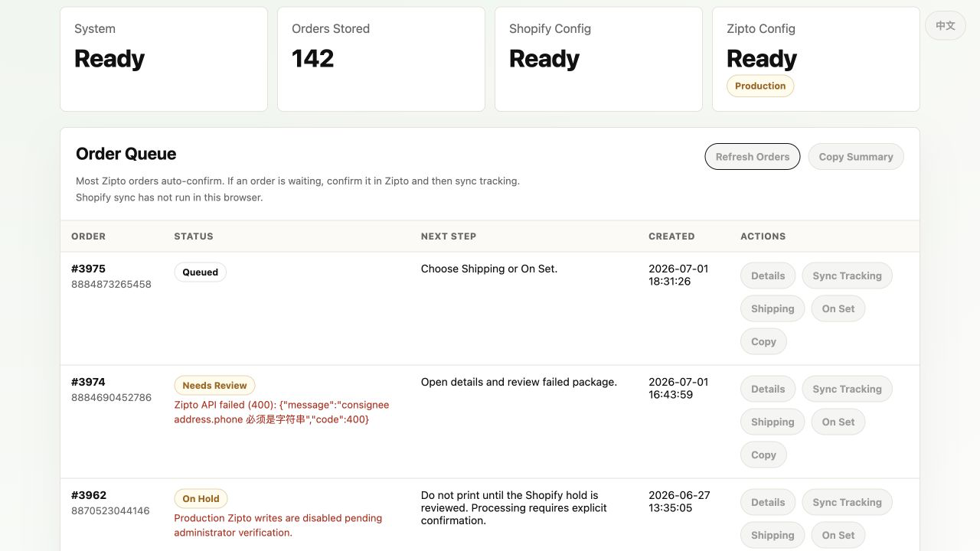Click created date 2026-07-01 18:31:26
The width and height of the screenshot is (980, 551).
click(678, 275)
